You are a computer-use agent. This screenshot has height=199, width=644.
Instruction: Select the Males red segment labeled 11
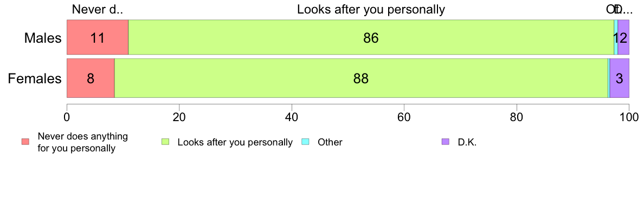98,37
